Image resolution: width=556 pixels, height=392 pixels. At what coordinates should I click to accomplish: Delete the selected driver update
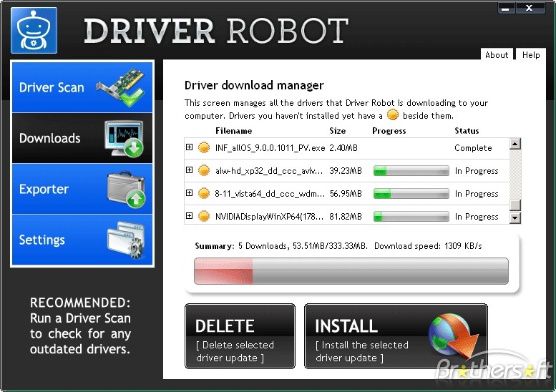pyautogui.click(x=240, y=336)
